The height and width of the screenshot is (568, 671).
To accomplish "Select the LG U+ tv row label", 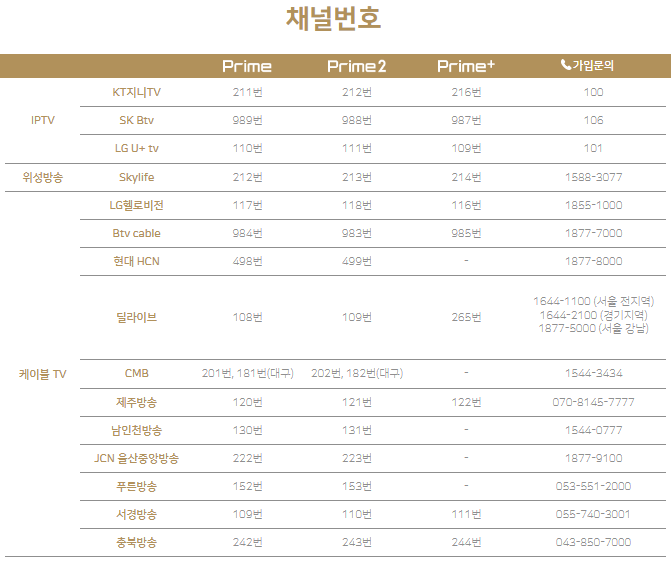I will coord(137,149).
